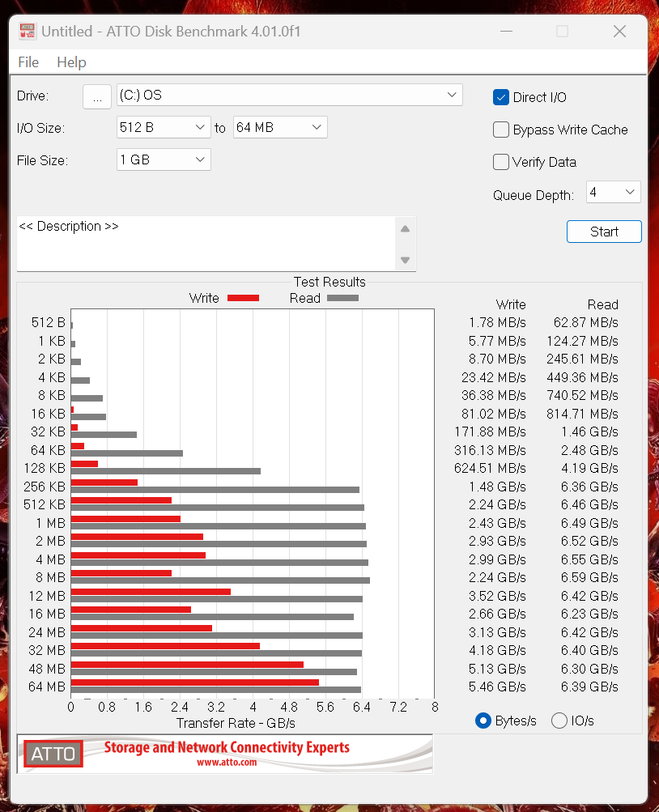The image size is (659, 812).
Task: Open the File Size 1 GB dropdown
Action: (x=164, y=159)
